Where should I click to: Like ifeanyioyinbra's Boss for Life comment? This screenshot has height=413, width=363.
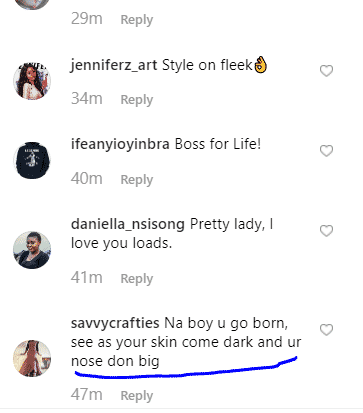(x=326, y=151)
